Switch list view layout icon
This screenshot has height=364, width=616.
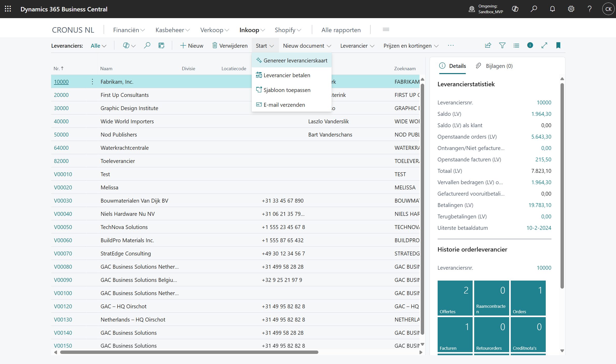516,45
